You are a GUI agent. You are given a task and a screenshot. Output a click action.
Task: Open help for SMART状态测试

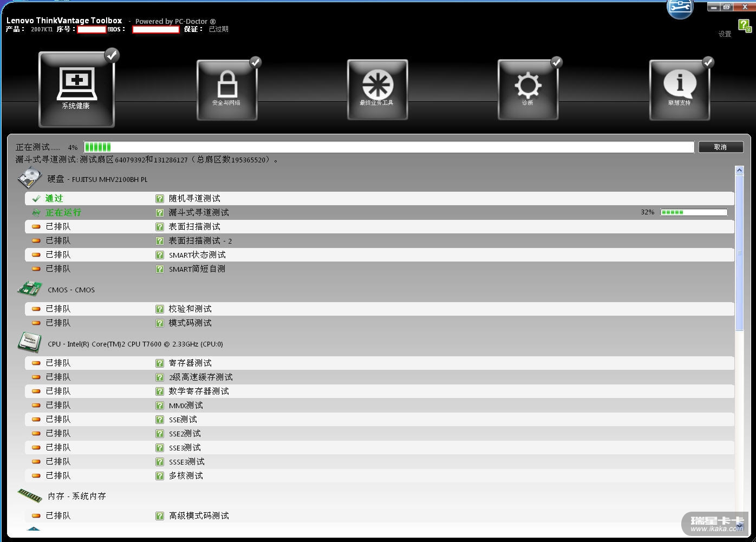click(x=160, y=255)
